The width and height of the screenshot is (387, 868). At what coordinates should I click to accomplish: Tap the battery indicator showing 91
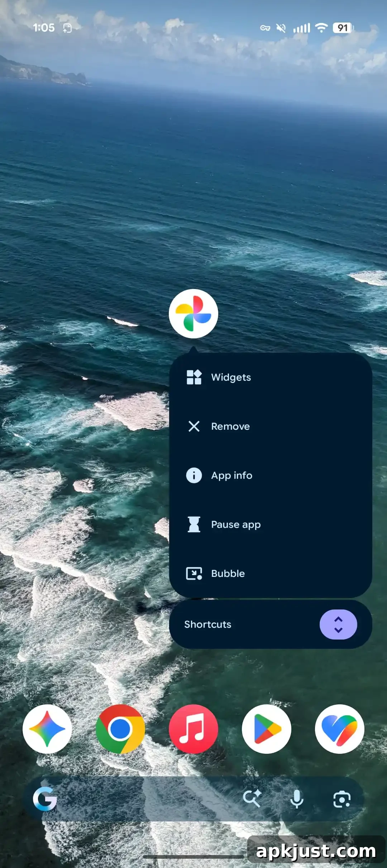coord(343,28)
